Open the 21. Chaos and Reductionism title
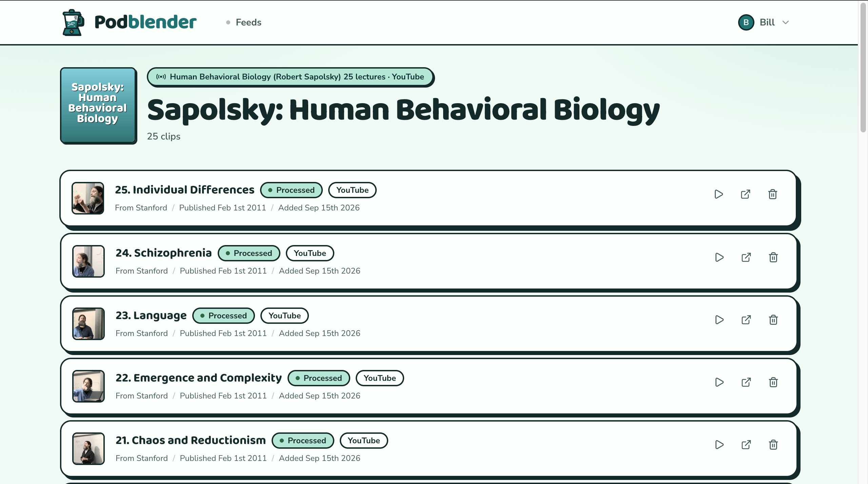 coord(191,440)
